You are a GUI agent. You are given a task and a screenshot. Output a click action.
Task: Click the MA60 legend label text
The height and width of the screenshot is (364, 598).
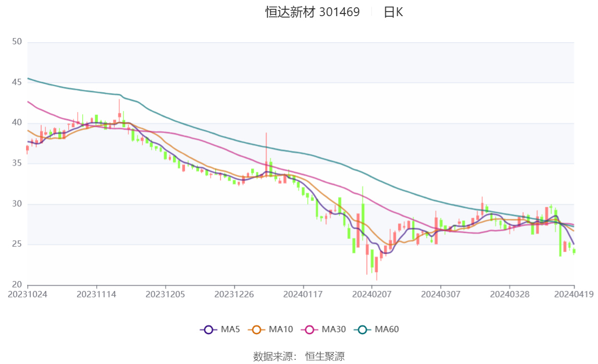pos(387,329)
